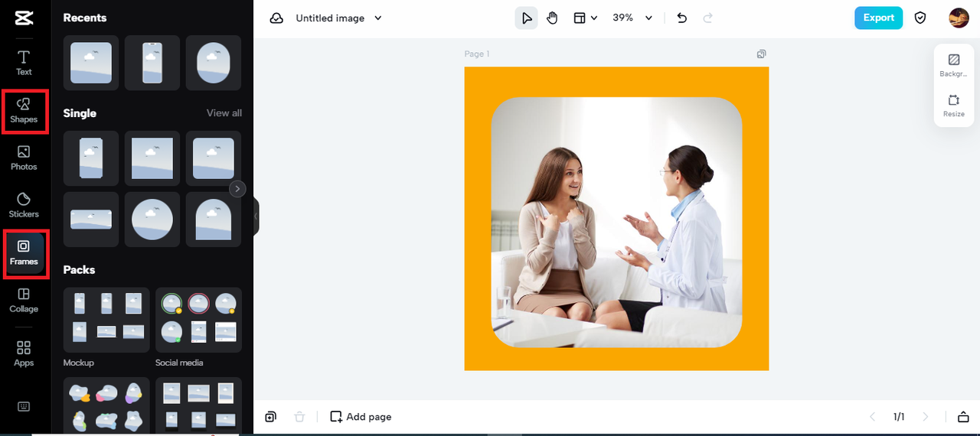The width and height of the screenshot is (980, 436).
Task: Open the Photos panel in sidebar
Action: pos(24,158)
